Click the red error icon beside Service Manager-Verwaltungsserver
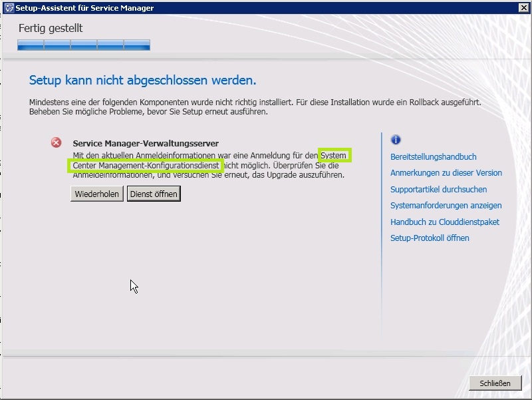The image size is (532, 400). 57,142
